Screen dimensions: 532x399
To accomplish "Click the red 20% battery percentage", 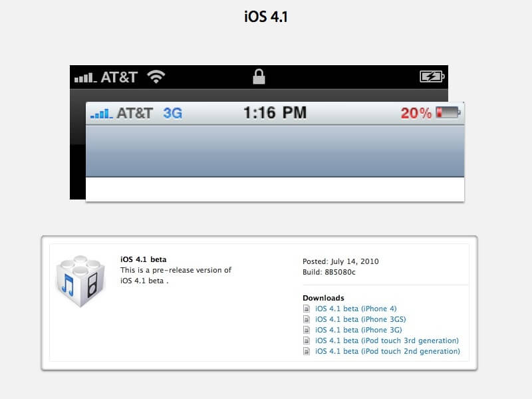I will [x=416, y=113].
